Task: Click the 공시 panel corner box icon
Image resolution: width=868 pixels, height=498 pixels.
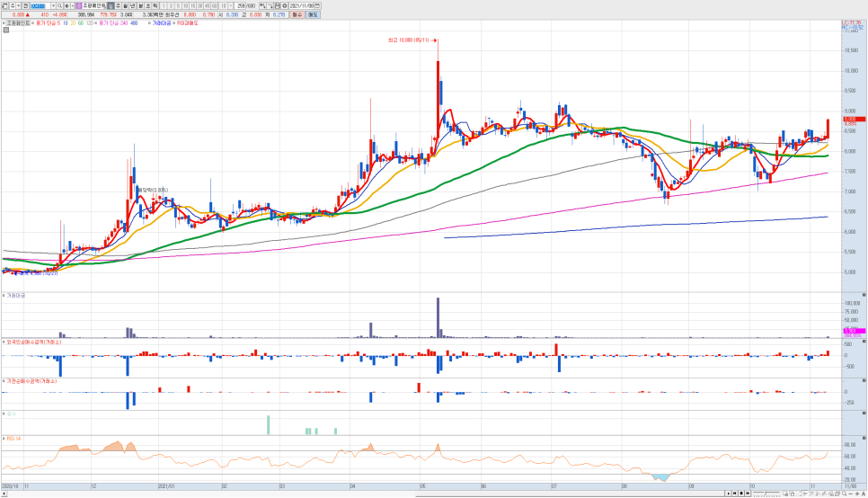Action: [x=864, y=414]
